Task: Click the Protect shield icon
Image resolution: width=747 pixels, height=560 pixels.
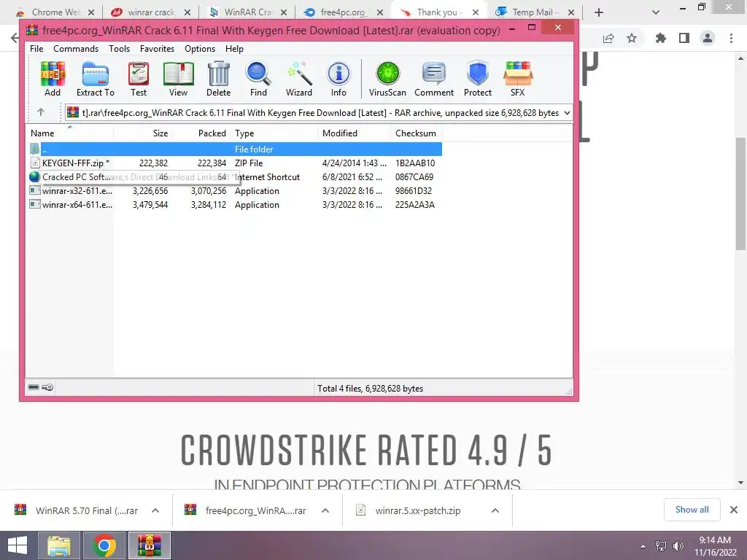Action: (x=478, y=79)
